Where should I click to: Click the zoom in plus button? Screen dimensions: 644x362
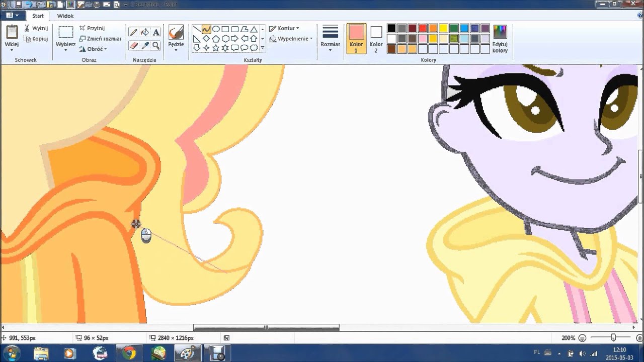(x=639, y=338)
